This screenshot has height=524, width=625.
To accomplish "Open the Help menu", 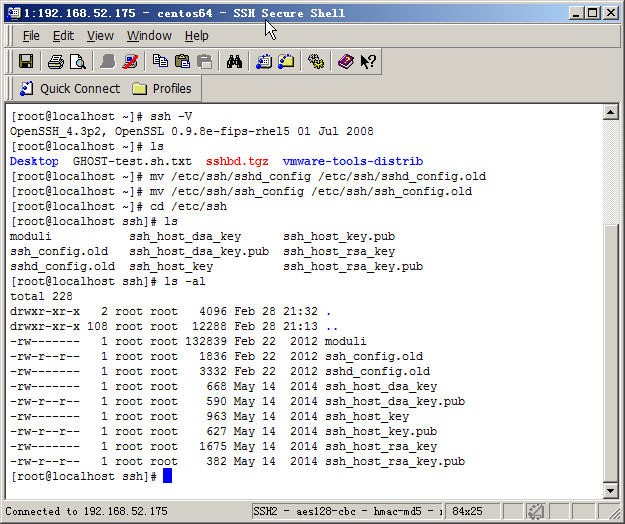I will tap(197, 36).
